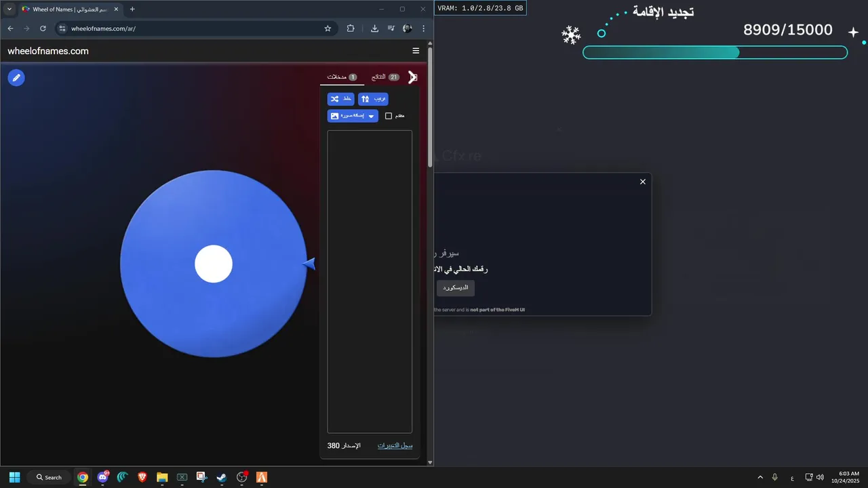868x488 pixels.
Task: Open FiveM orange icon in taskbar
Action: tap(262, 477)
